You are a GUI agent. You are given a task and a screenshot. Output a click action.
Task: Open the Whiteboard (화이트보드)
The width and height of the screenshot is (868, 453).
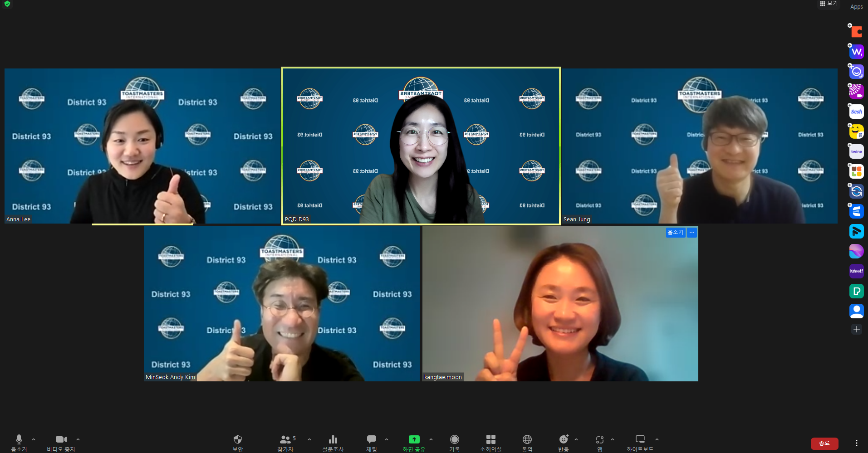(x=640, y=443)
